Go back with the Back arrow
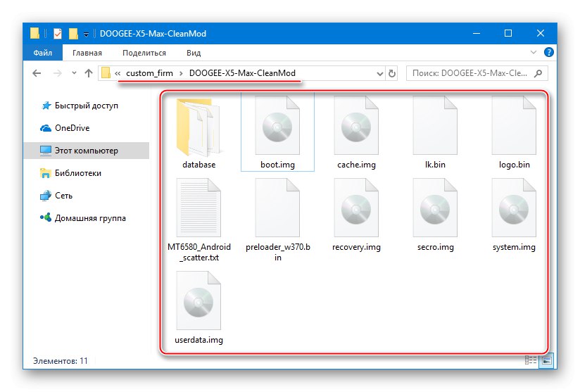The image size is (580, 392). tap(37, 73)
